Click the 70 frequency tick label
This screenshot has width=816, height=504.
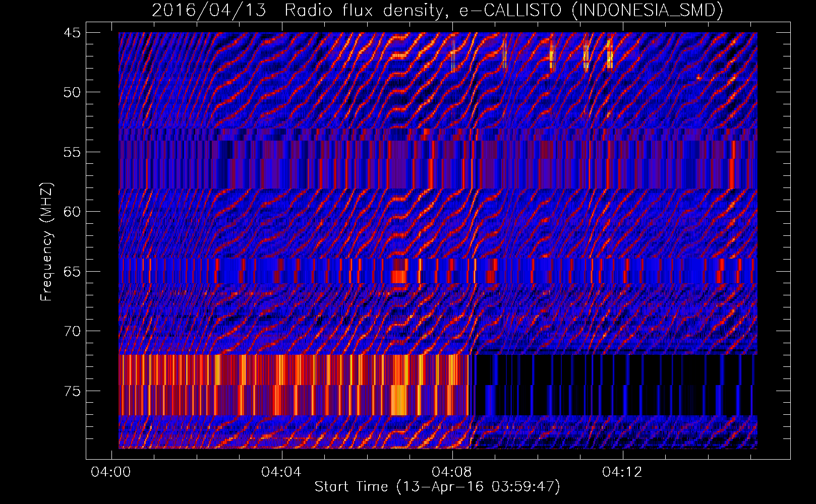[72, 331]
